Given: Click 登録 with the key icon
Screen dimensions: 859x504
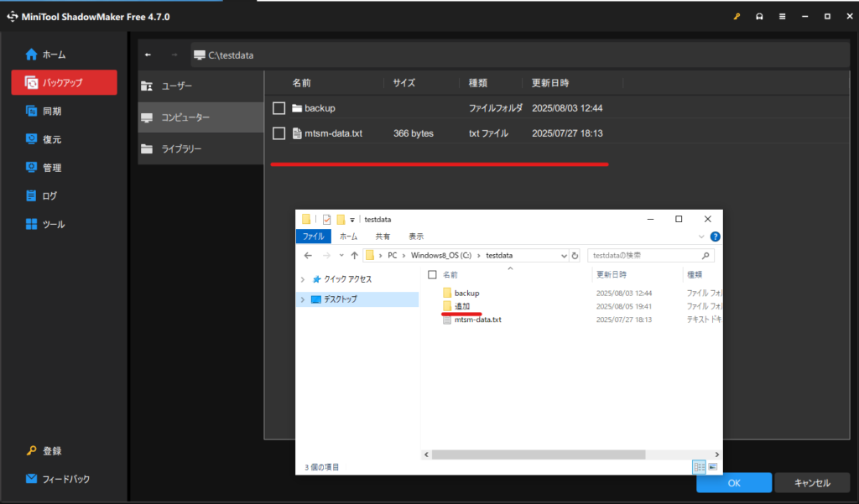Looking at the screenshot, I should point(44,451).
